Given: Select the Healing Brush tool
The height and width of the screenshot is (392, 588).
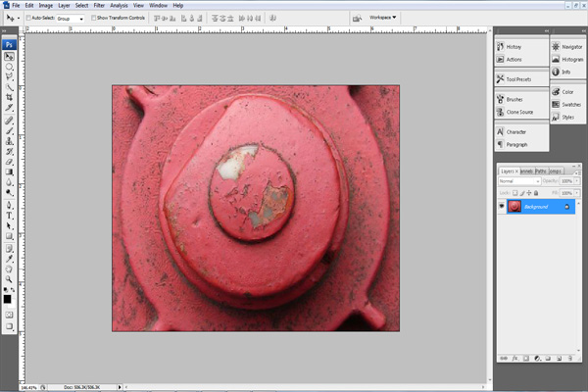Looking at the screenshot, I should pyautogui.click(x=9, y=121).
